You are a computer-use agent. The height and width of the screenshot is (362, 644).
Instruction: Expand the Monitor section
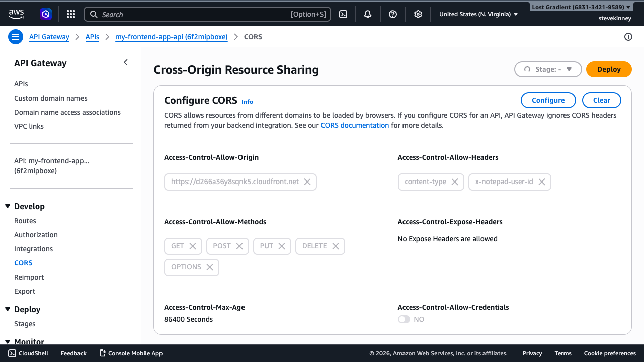8,342
